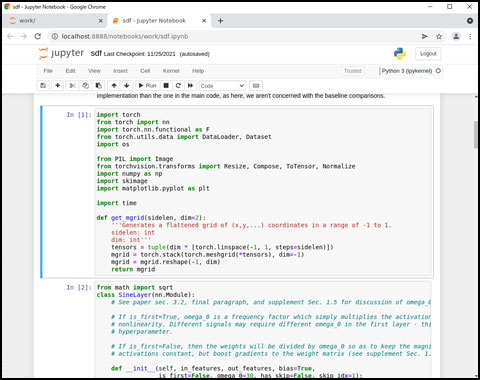Screen dimensions: 480x380
Task: Click the 'import time' line
Action: (x=116, y=203)
